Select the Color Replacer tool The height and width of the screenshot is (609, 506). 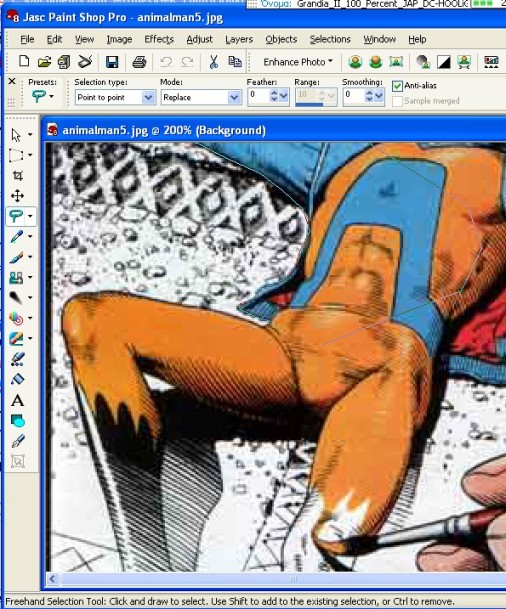point(16,318)
